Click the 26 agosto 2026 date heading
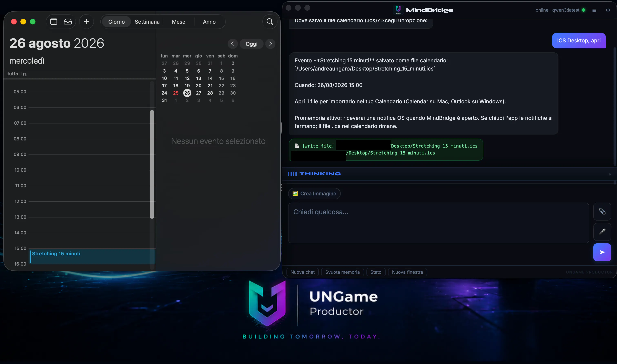617x364 pixels. click(57, 43)
